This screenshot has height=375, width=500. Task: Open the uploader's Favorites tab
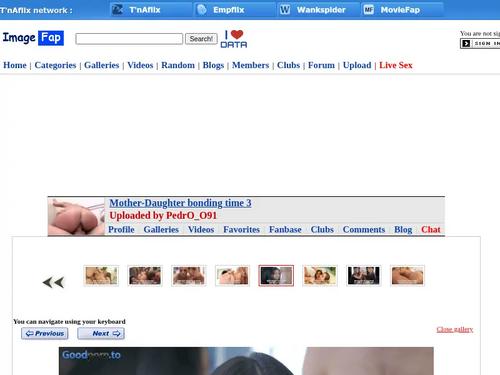coord(241,230)
